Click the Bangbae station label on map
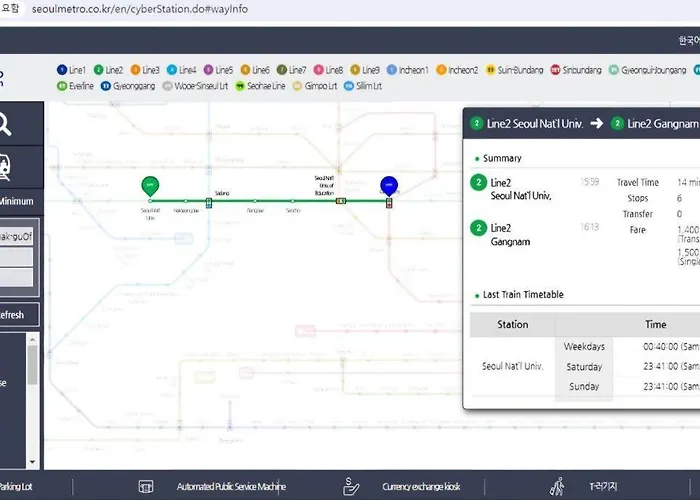Image resolution: width=700 pixels, height=500 pixels. tap(255, 210)
